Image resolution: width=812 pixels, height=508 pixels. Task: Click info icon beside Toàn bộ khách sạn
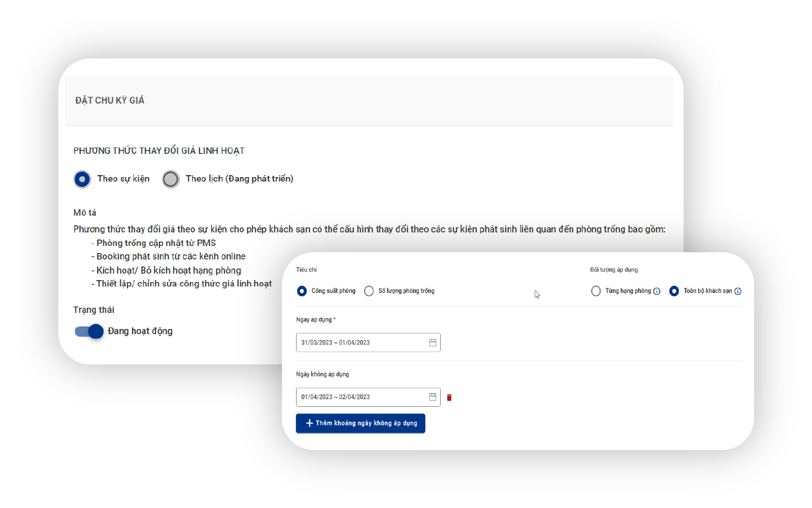click(737, 291)
